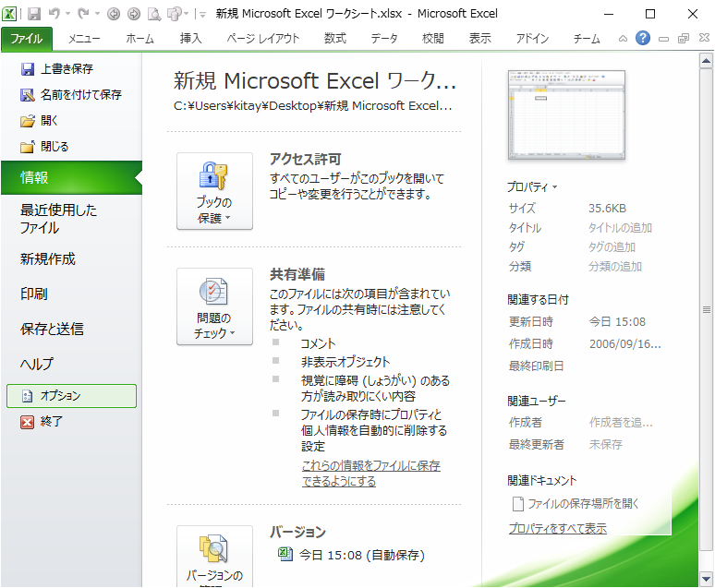
Task: Open the Undo history dropdown arrow
Action: (68, 14)
